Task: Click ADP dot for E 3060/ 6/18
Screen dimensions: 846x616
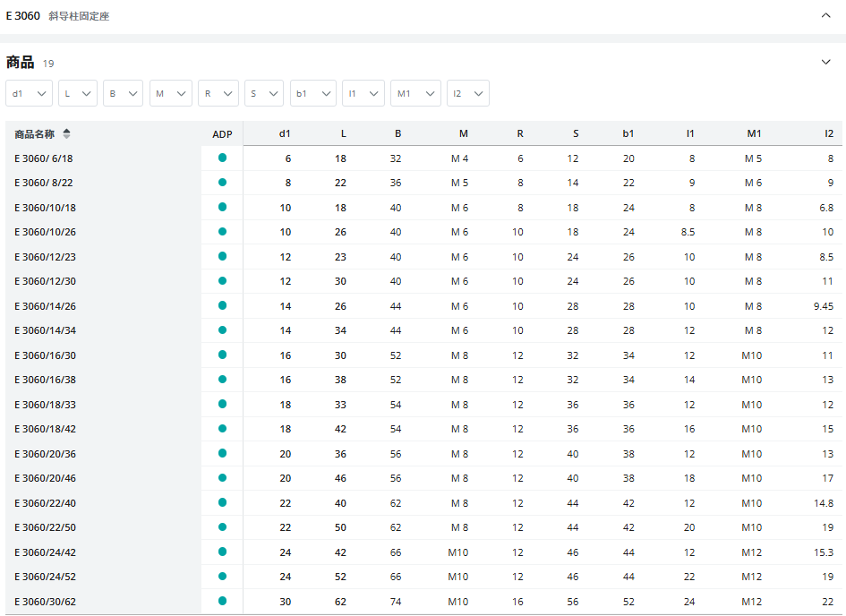Action: pyautogui.click(x=222, y=158)
